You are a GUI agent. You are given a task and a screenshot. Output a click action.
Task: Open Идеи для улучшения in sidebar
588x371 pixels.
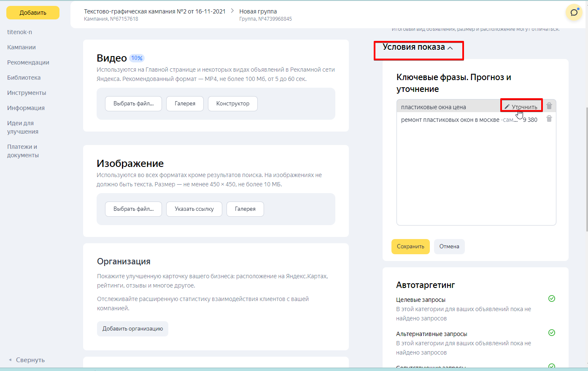tap(23, 127)
